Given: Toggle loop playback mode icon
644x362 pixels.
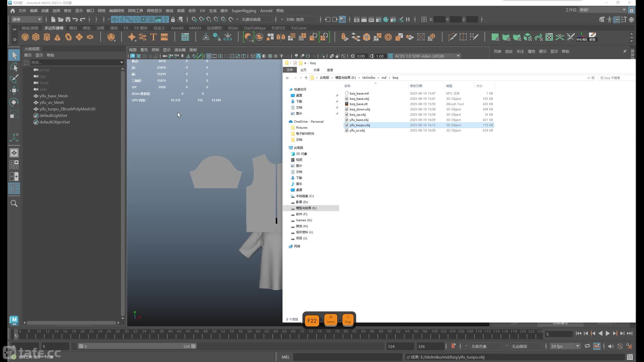Looking at the screenshot, I should click(x=587, y=346).
